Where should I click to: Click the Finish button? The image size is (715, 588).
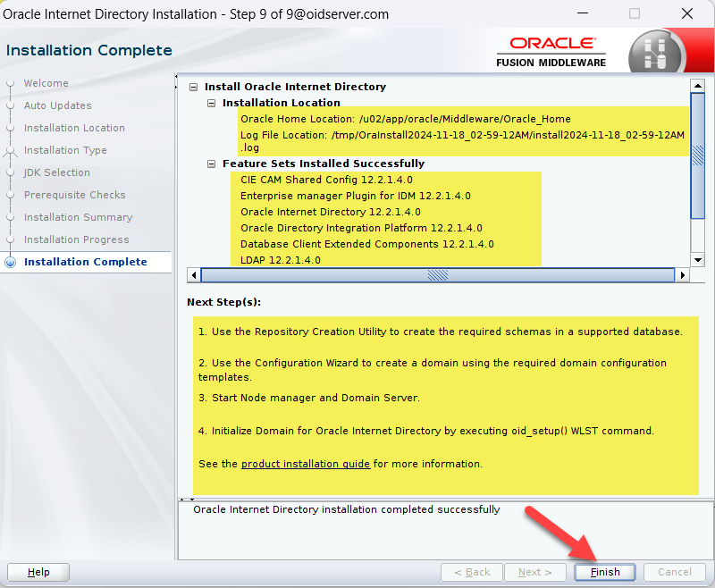click(x=605, y=572)
